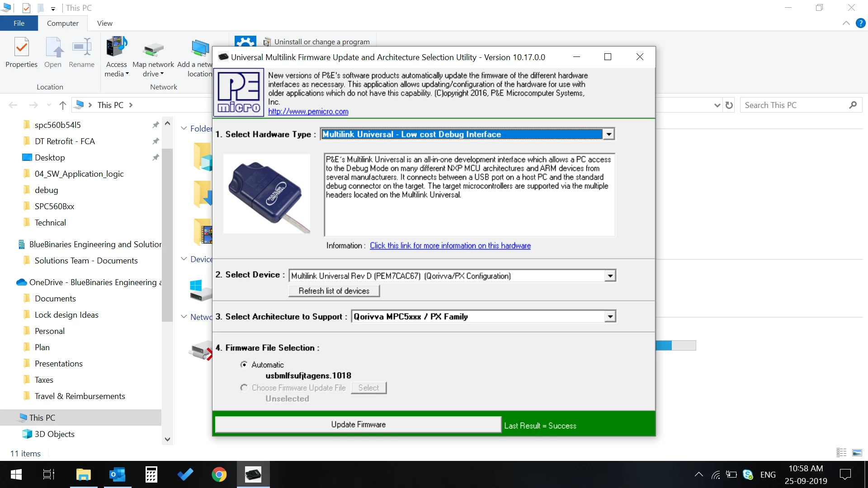Image resolution: width=868 pixels, height=488 pixels.
Task: Click the Skype system tray icon
Action: point(748,474)
